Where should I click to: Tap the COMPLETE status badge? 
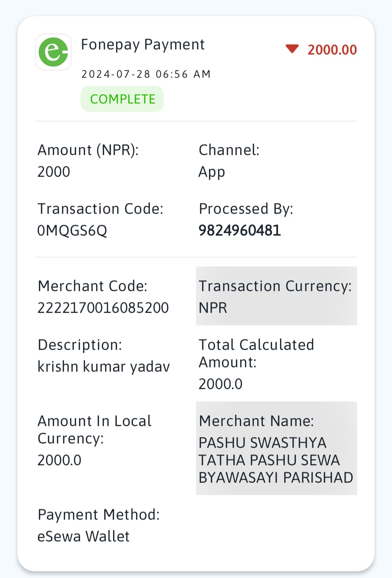pos(122,99)
